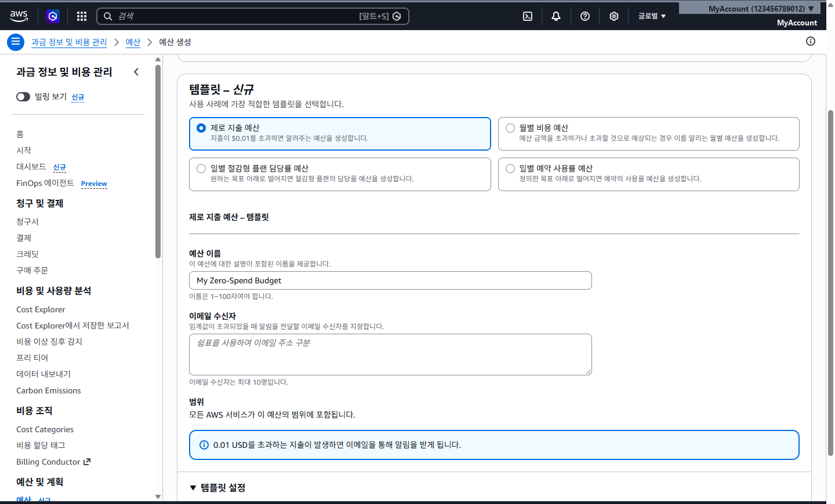Open the 글로벌 region dropdown

pos(652,16)
